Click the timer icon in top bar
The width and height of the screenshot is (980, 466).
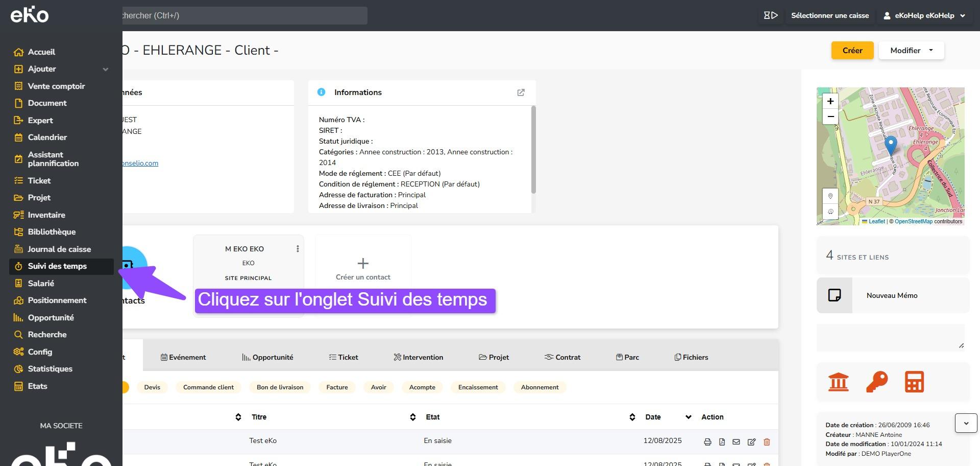[770, 15]
